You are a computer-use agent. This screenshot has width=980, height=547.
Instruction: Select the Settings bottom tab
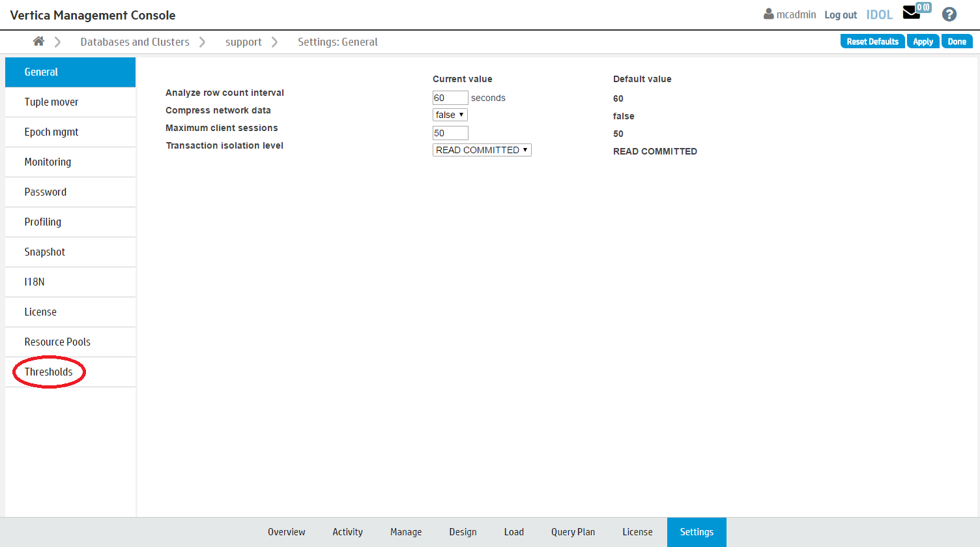[697, 532]
